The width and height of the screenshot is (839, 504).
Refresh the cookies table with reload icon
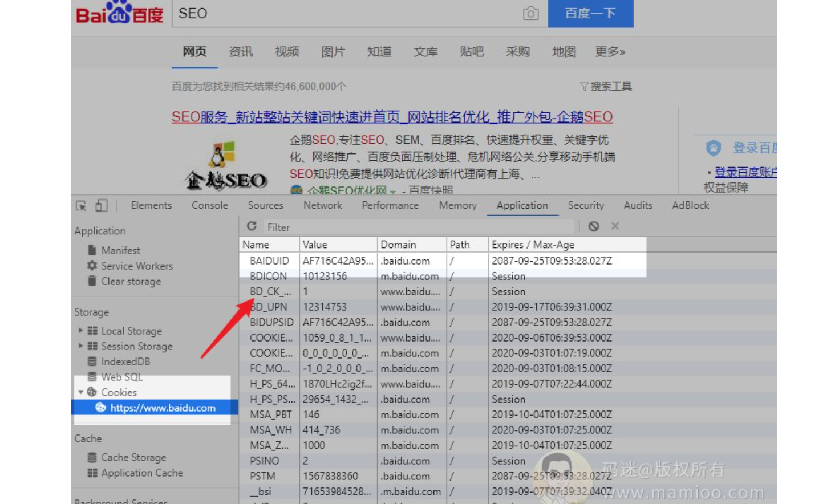252,226
